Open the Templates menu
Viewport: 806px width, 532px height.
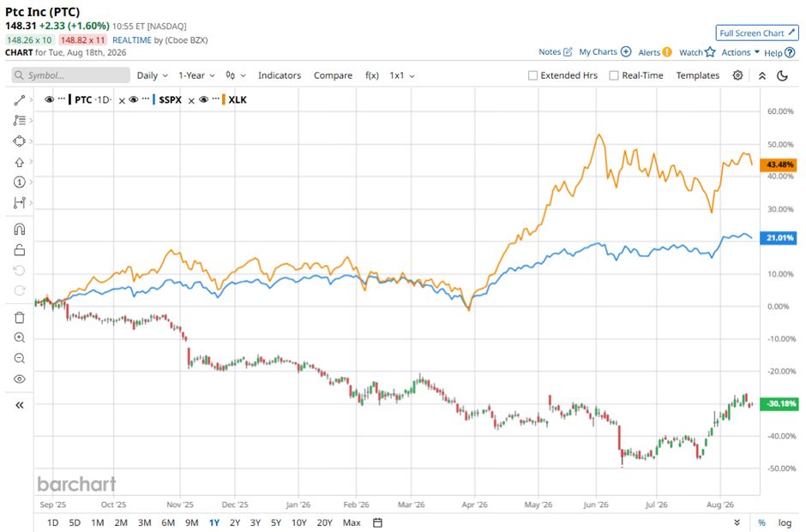[698, 75]
